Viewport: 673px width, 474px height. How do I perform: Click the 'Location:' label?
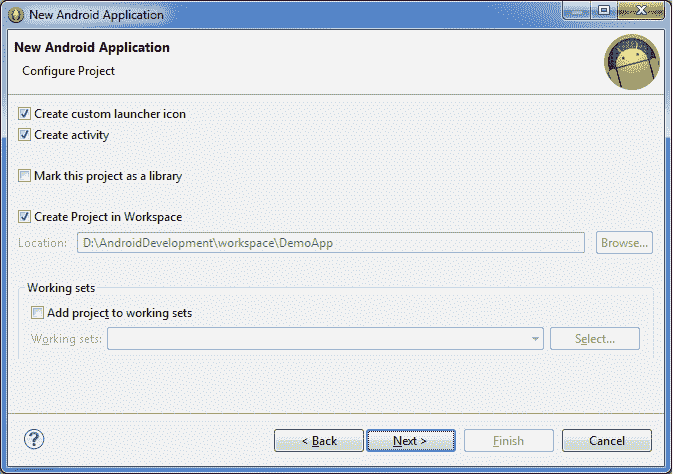click(42, 243)
